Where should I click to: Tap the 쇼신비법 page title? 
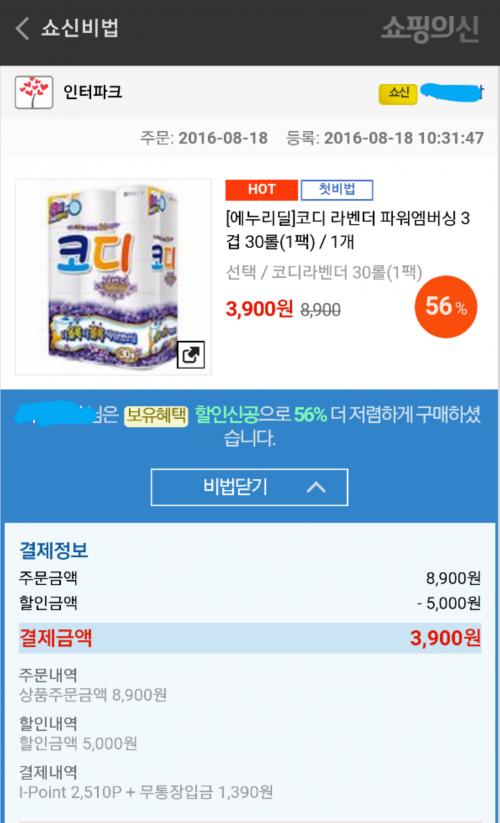[80, 28]
